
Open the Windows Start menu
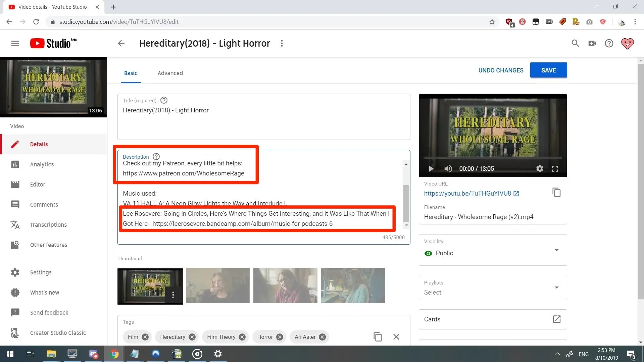10,354
